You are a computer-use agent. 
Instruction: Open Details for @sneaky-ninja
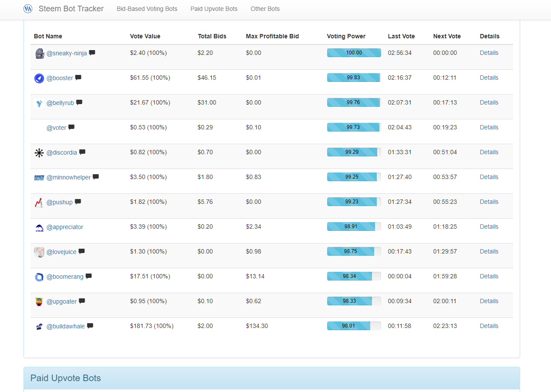click(x=489, y=53)
